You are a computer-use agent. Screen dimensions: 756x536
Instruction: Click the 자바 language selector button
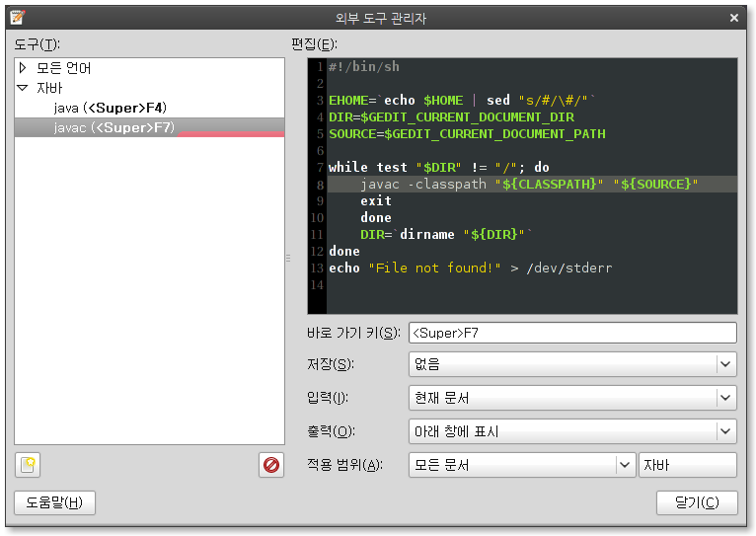[x=688, y=465]
